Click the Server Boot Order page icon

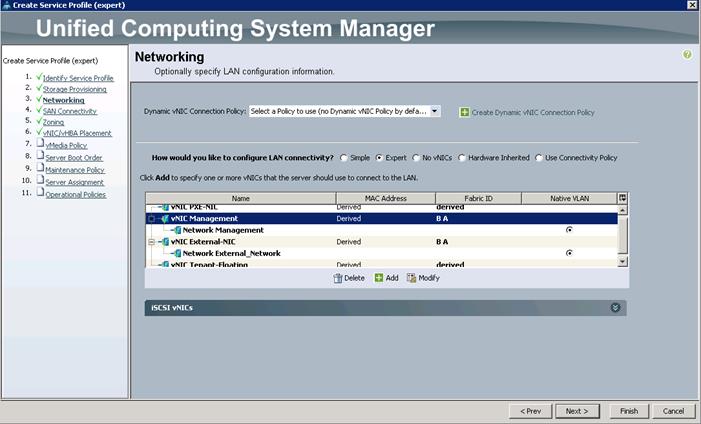pos(40,156)
